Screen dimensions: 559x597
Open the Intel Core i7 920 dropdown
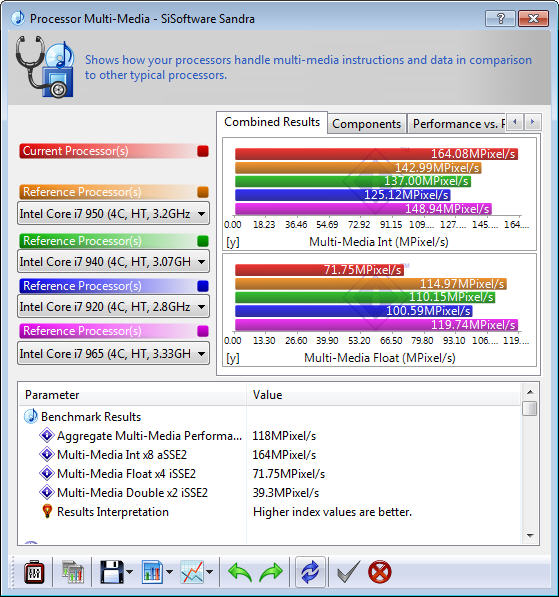(113, 307)
